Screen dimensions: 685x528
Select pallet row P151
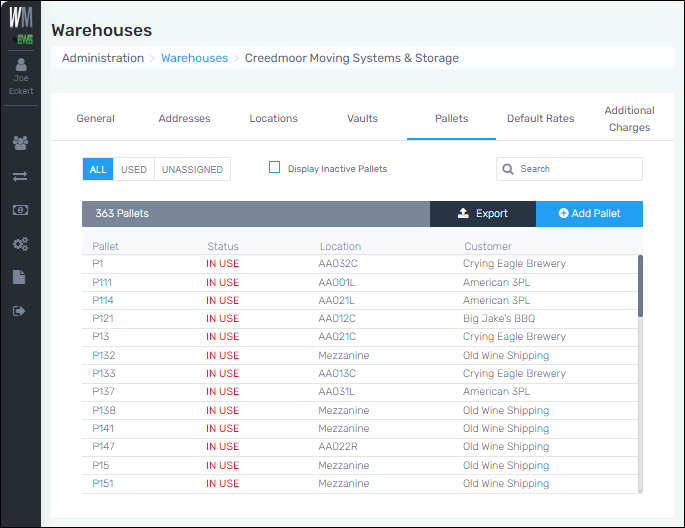click(x=360, y=484)
